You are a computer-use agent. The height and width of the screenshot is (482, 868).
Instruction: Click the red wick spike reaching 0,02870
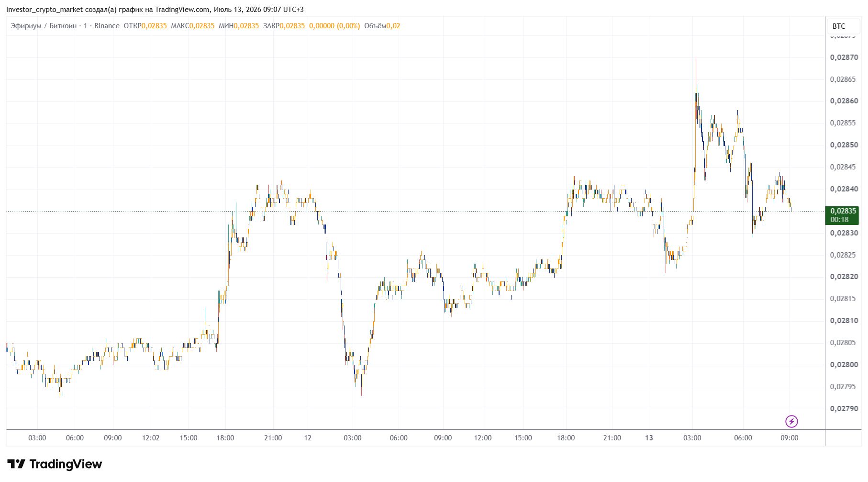pos(696,74)
